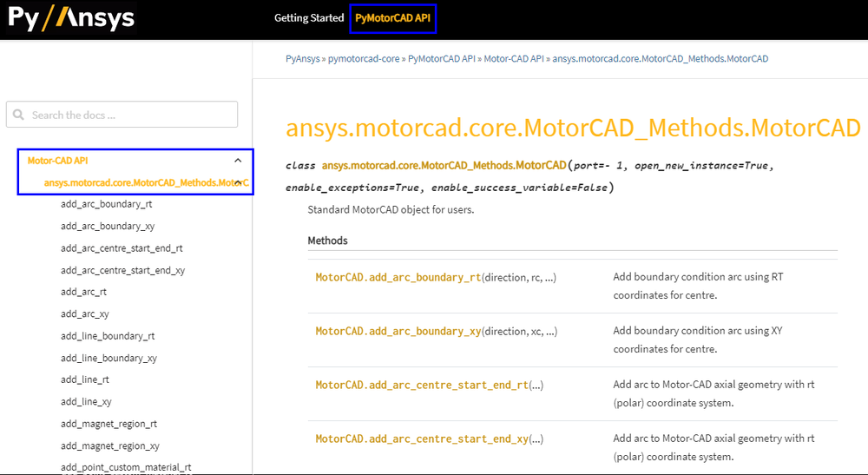Open MotorCAD.add_arc_centre_start_end_xy method link
This screenshot has height=475, width=868.
(x=422, y=439)
